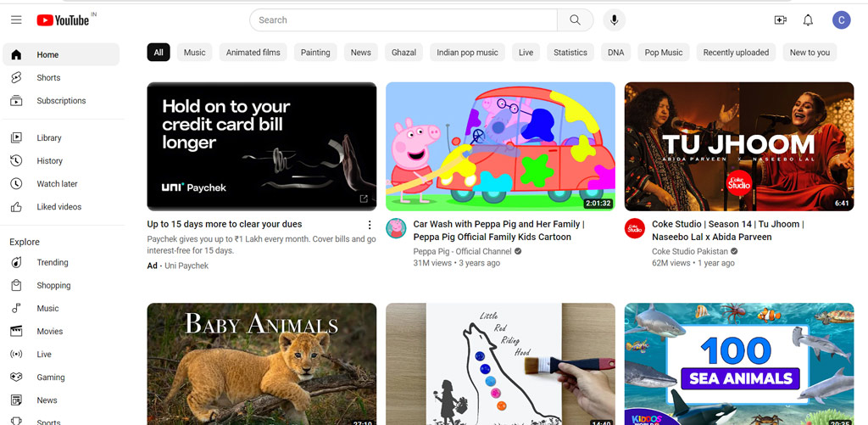Click the News icon in Explore
The image size is (868, 425).
[16, 400]
